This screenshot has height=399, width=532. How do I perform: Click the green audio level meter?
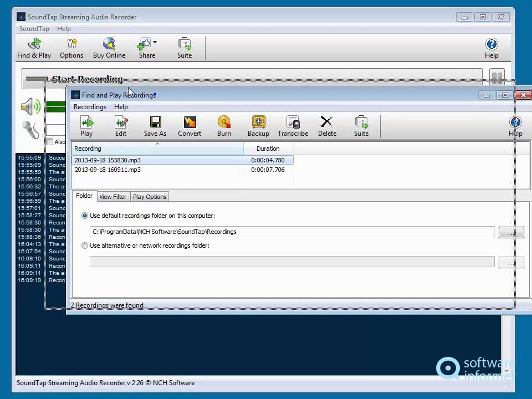tap(55, 106)
